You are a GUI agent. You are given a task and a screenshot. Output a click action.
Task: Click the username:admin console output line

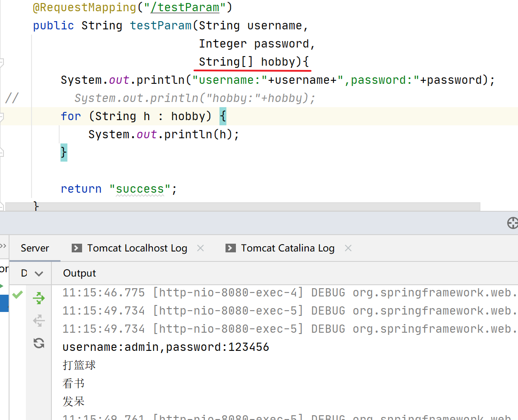pos(165,347)
